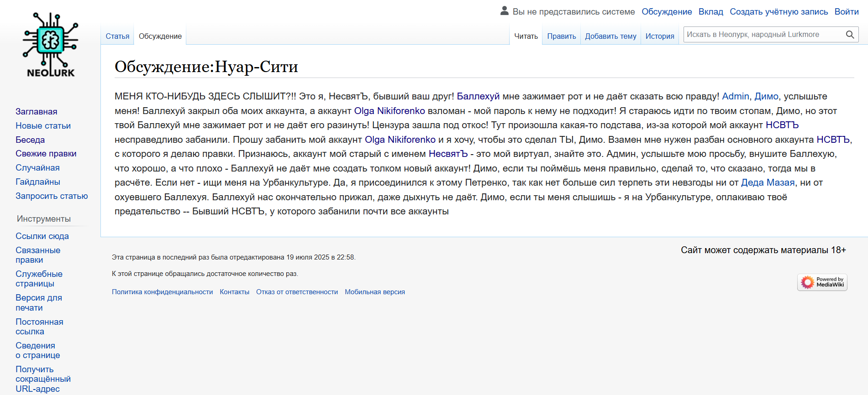Viewport: 868px width, 395px height.
Task: Open Случайная article link
Action: pyautogui.click(x=37, y=168)
